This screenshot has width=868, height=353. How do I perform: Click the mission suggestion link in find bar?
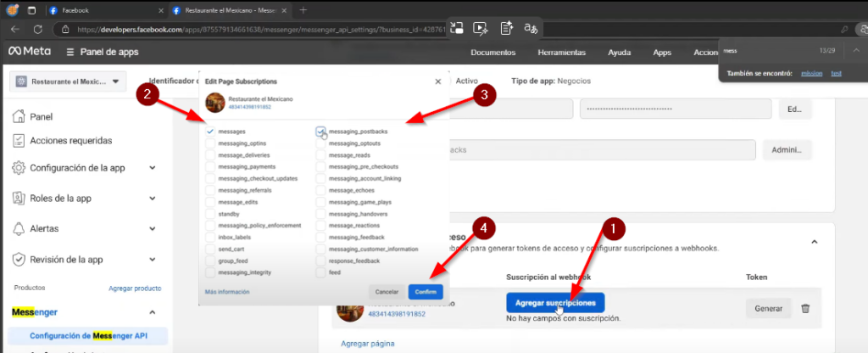pyautogui.click(x=811, y=73)
